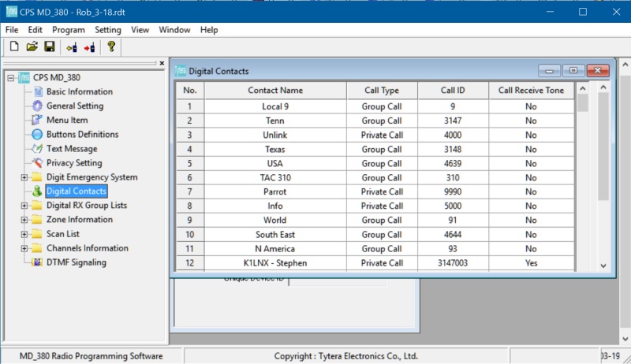Click the New file toolbar icon
This screenshot has width=631, height=364.
click(14, 46)
